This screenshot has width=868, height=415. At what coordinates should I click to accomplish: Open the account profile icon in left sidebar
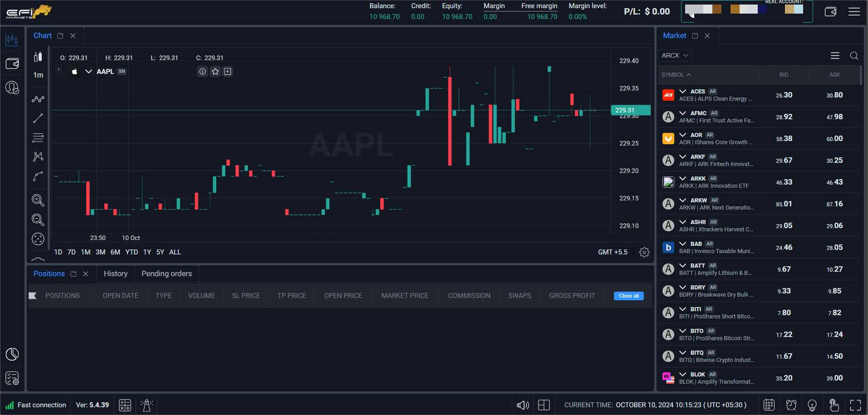[x=12, y=87]
